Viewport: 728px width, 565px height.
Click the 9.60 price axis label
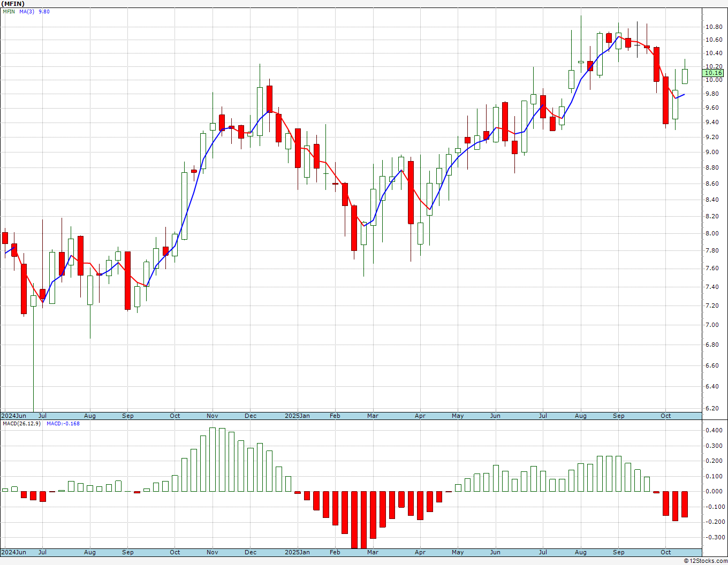pyautogui.click(x=713, y=108)
